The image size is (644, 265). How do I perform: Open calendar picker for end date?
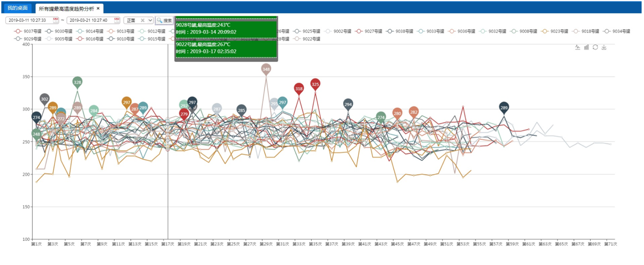pyautogui.click(x=117, y=20)
